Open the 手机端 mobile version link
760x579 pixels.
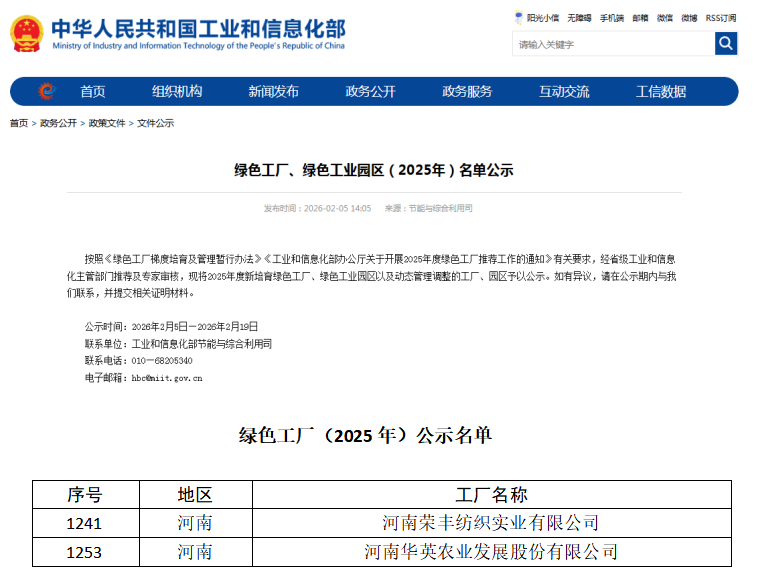612,18
